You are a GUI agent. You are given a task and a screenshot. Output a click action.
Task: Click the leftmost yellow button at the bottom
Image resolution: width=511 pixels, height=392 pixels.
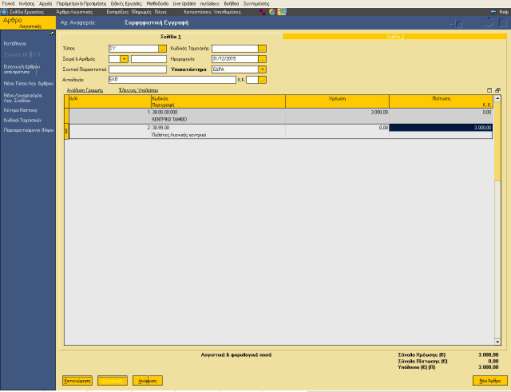tap(77, 381)
